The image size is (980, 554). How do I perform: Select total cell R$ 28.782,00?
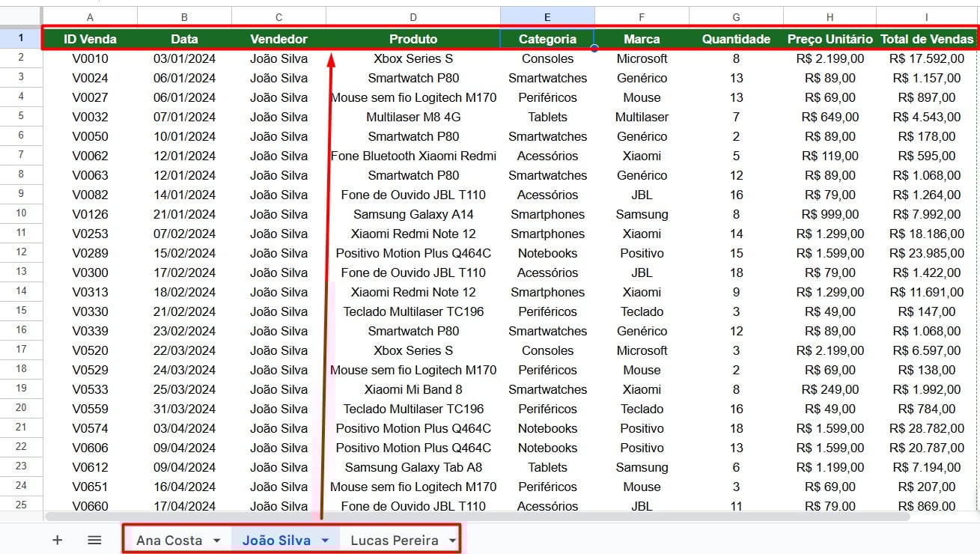click(x=927, y=428)
